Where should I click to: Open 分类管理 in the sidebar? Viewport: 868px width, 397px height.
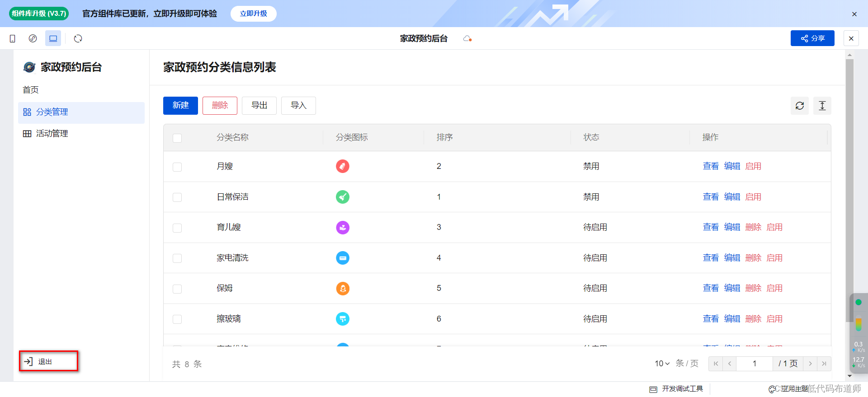coord(81,112)
